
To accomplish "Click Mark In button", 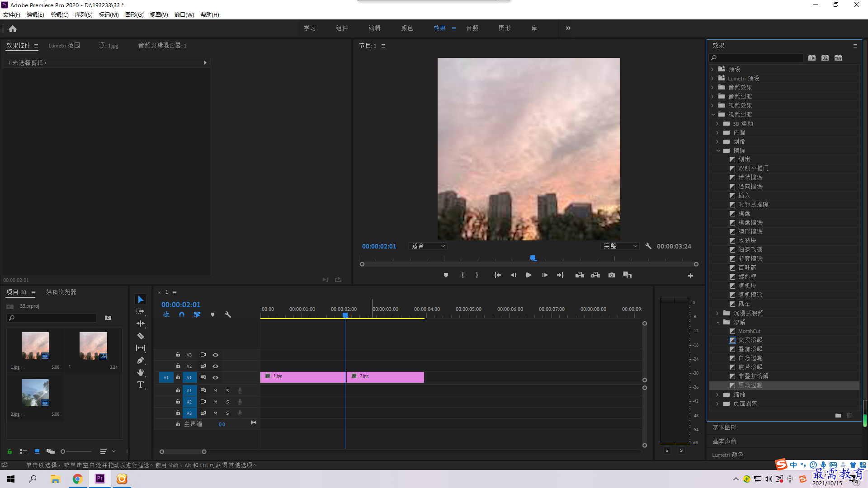I will [462, 275].
